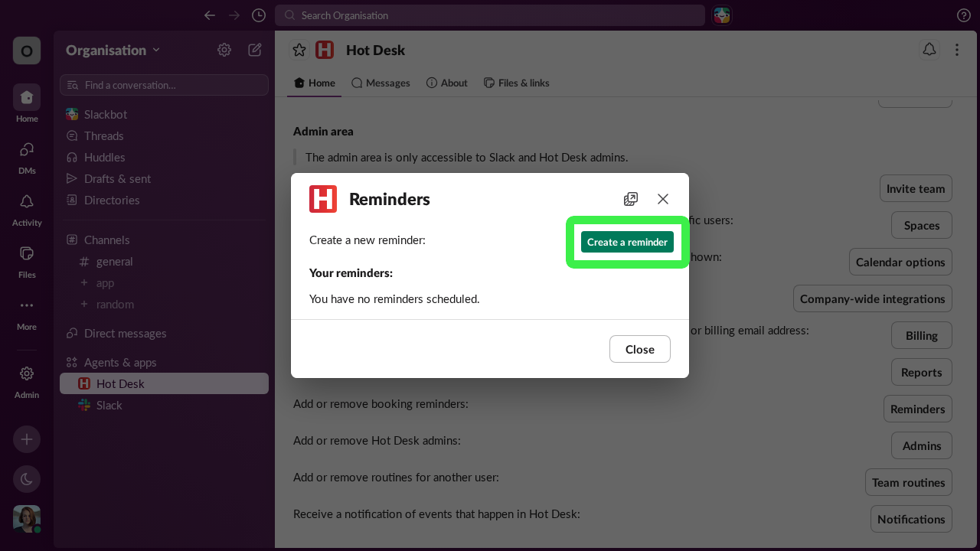Select Hot Desk app in sidebar
The width and height of the screenshot is (980, 551).
pos(164,383)
